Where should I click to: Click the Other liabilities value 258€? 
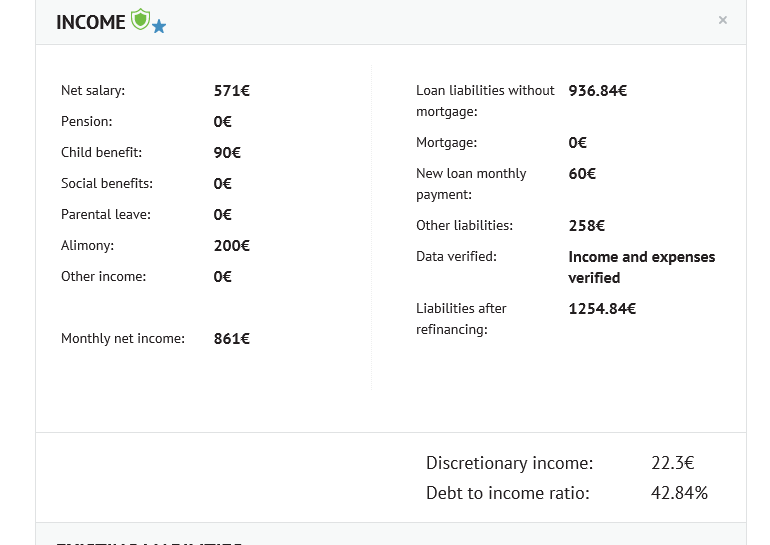point(586,226)
